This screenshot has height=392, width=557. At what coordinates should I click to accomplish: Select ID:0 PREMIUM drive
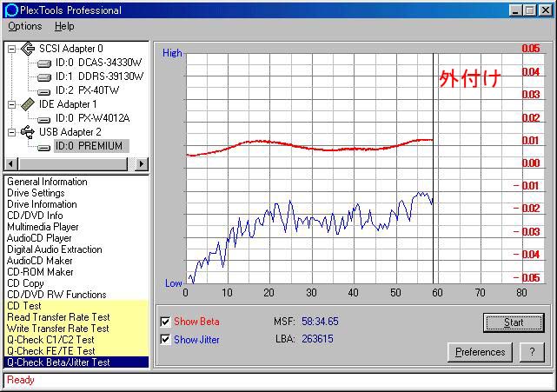[x=91, y=146]
